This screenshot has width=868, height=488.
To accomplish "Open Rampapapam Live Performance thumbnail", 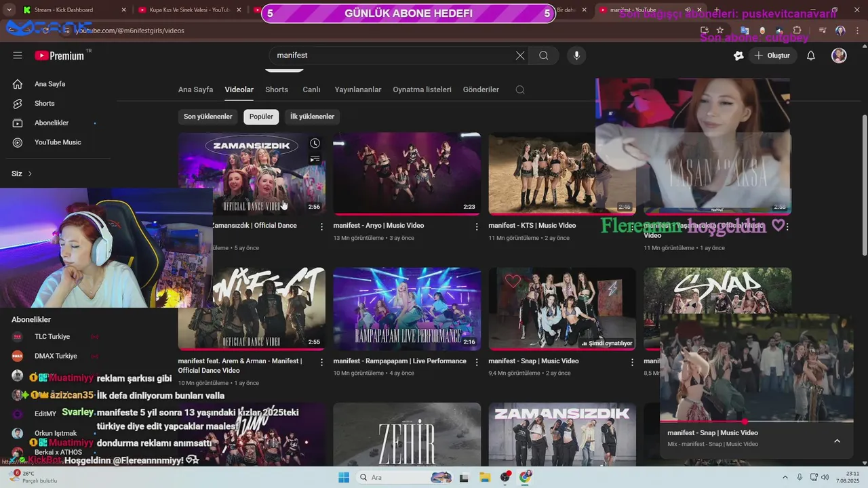I will pyautogui.click(x=407, y=308).
